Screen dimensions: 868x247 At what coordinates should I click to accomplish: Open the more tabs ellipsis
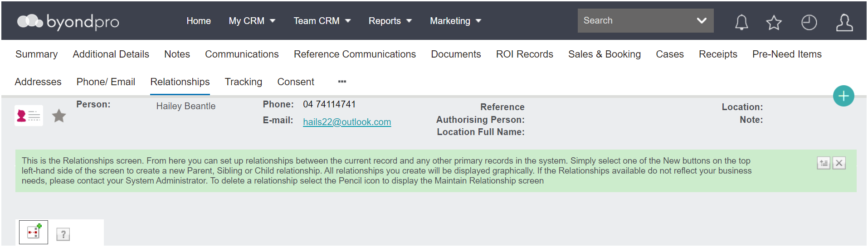pyautogui.click(x=342, y=82)
